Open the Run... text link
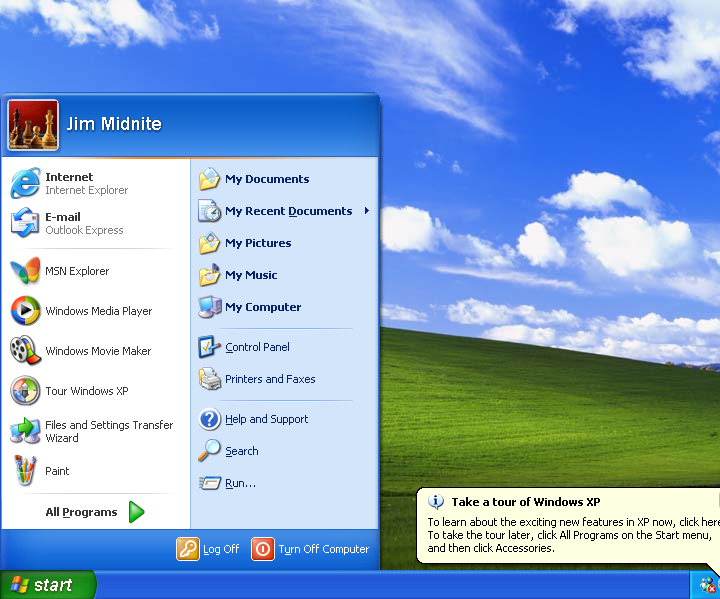The image size is (720, 599). [240, 483]
